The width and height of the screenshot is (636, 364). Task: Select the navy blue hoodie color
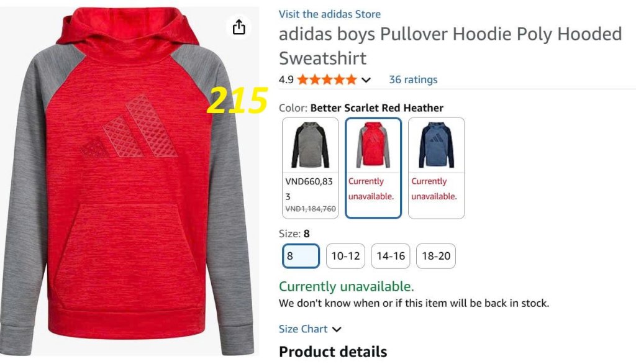coord(437,168)
